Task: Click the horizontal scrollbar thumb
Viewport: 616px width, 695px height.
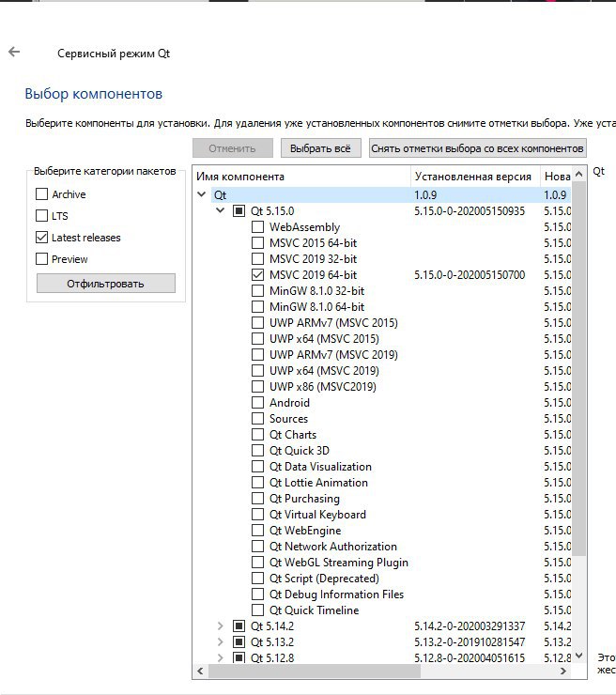Action: [315, 672]
